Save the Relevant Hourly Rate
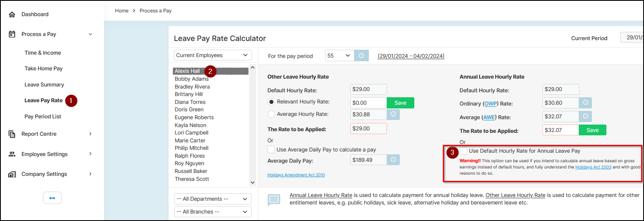Image resolution: width=644 pixels, height=221 pixels. [400, 103]
